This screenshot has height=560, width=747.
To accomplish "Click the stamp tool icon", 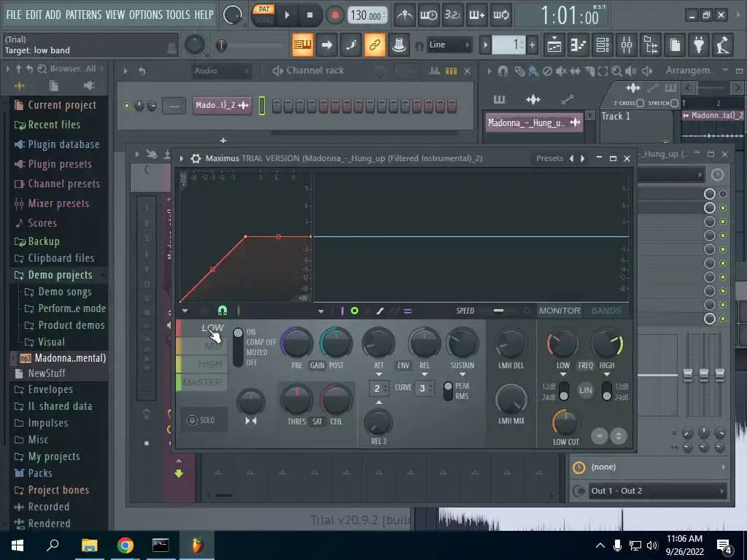I will point(399,45).
